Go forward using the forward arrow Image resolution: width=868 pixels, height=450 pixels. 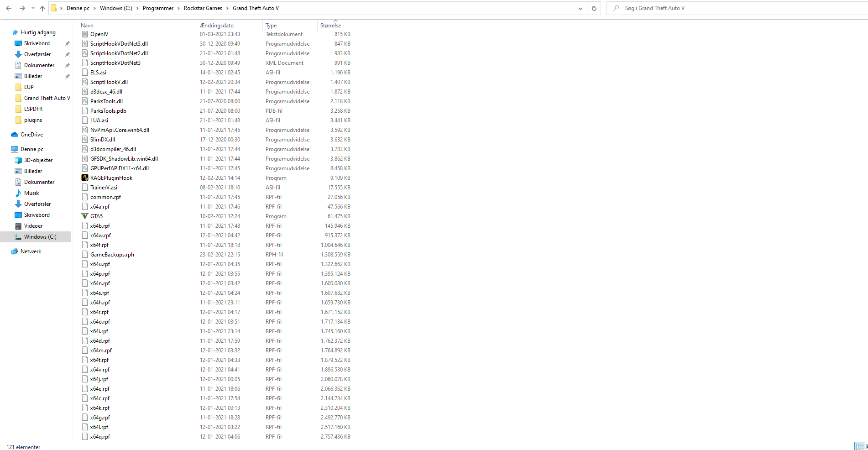pyautogui.click(x=22, y=8)
